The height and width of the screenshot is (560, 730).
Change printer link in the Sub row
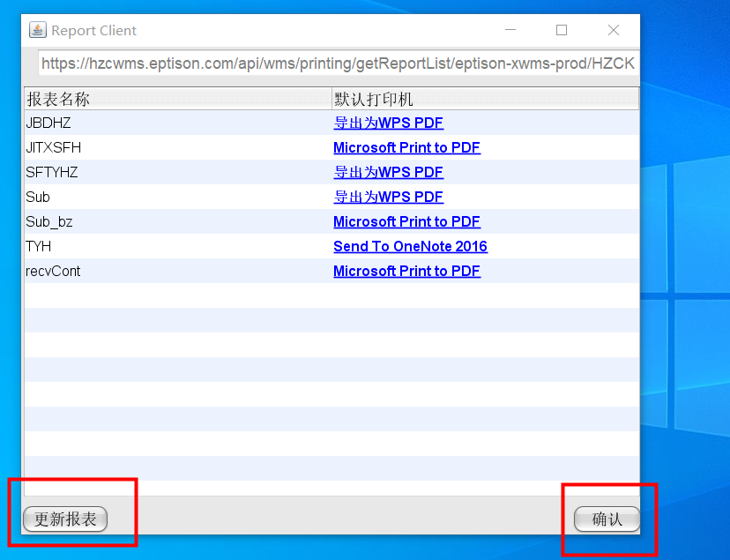388,198
